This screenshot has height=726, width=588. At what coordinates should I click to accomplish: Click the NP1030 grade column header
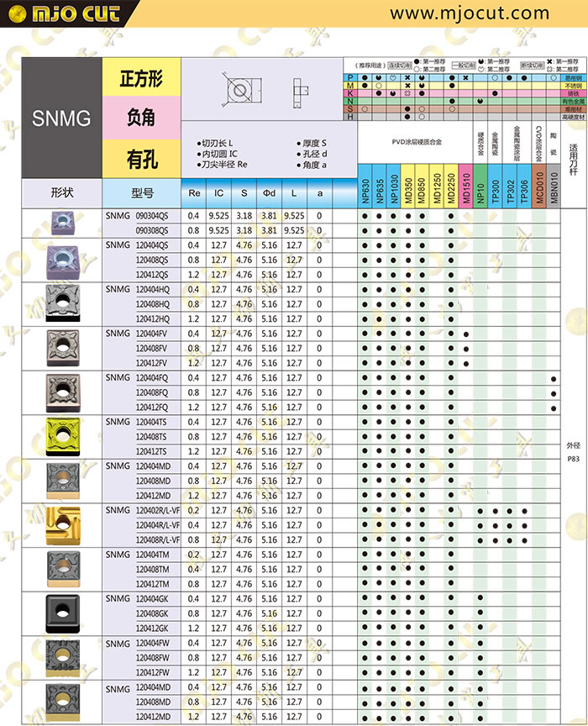(394, 187)
